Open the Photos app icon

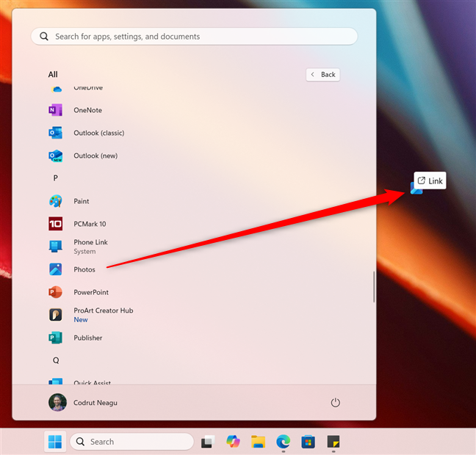pyautogui.click(x=56, y=269)
